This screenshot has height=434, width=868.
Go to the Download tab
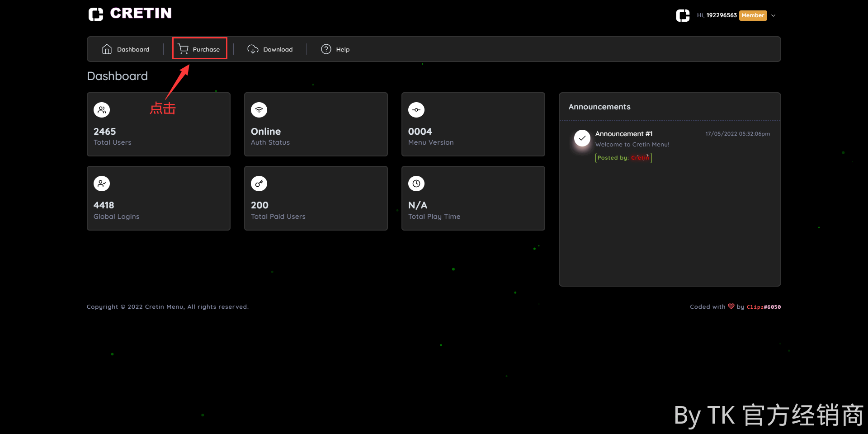278,49
